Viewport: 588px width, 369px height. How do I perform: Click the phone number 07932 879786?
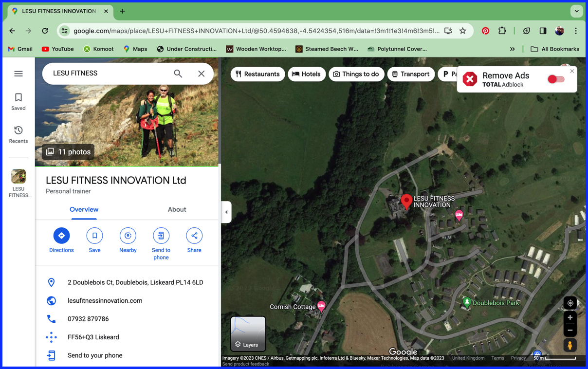tap(88, 319)
